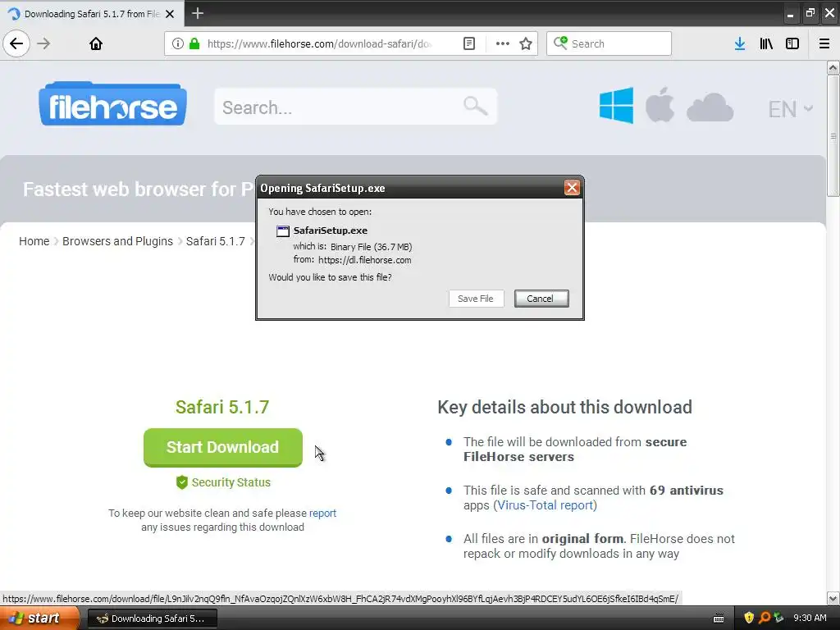Close the Downloading Safari 5.1.7 tab

point(170,14)
